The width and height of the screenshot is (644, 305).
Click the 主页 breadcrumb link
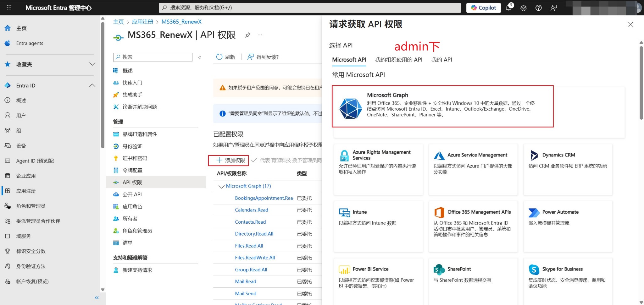pos(118,22)
